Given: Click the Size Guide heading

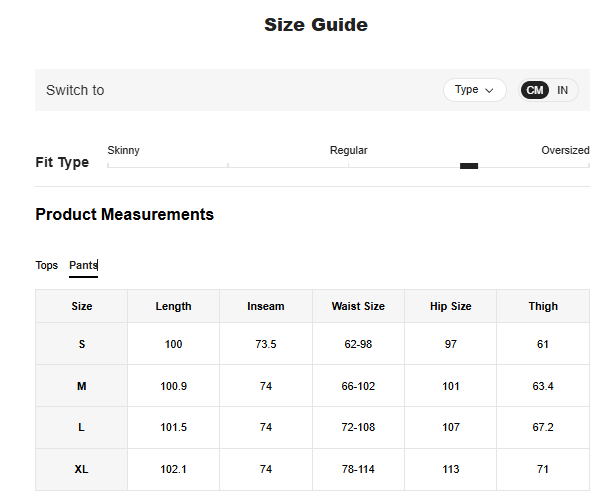Looking at the screenshot, I should [316, 25].
